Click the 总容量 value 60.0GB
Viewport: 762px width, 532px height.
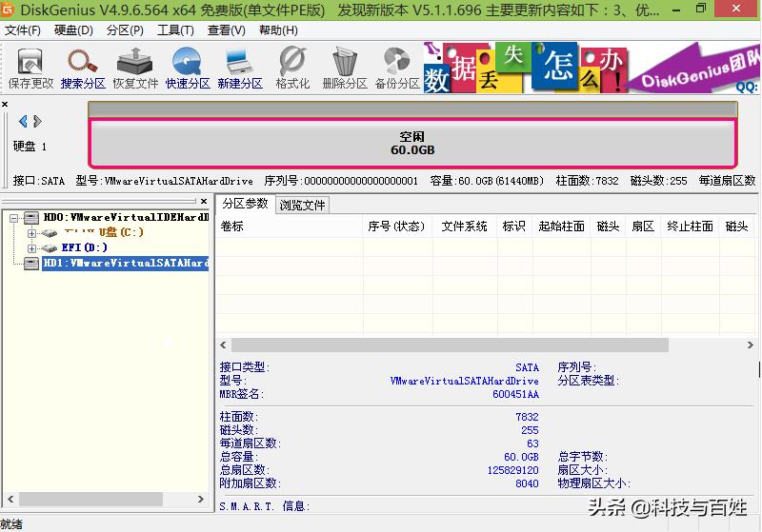(x=521, y=457)
